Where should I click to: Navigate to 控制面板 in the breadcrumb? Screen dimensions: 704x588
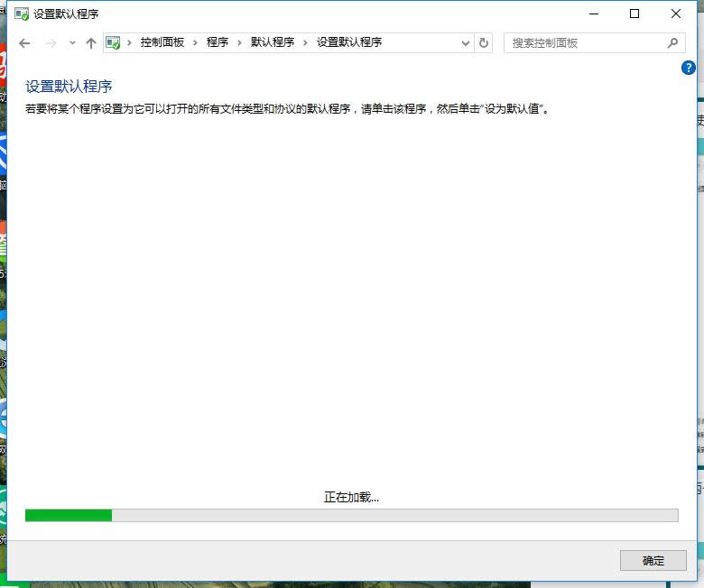tap(162, 42)
